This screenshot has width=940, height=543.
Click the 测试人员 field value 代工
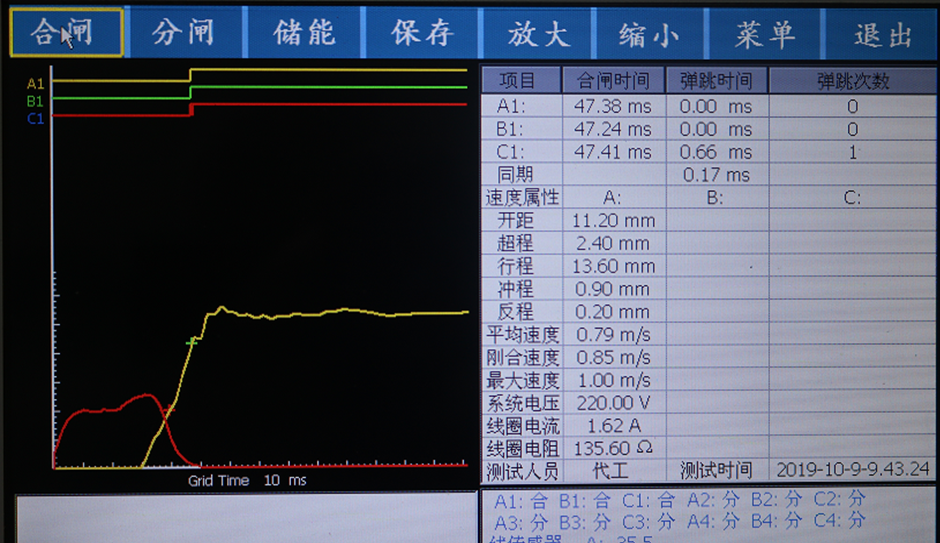coord(610,470)
